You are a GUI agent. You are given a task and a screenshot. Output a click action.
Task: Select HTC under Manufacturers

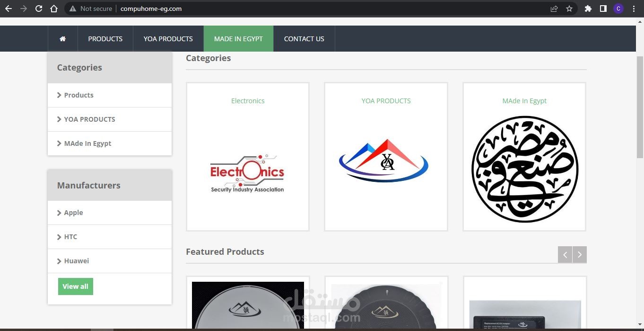[70, 237]
